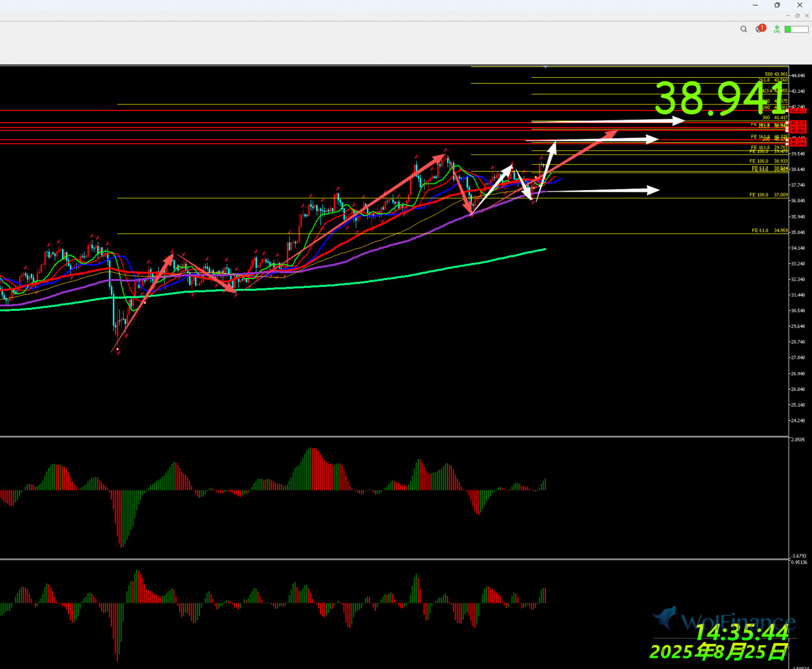Select the FE 61.8 34.959 Fibonacci label
812x669 pixels.
(769, 231)
